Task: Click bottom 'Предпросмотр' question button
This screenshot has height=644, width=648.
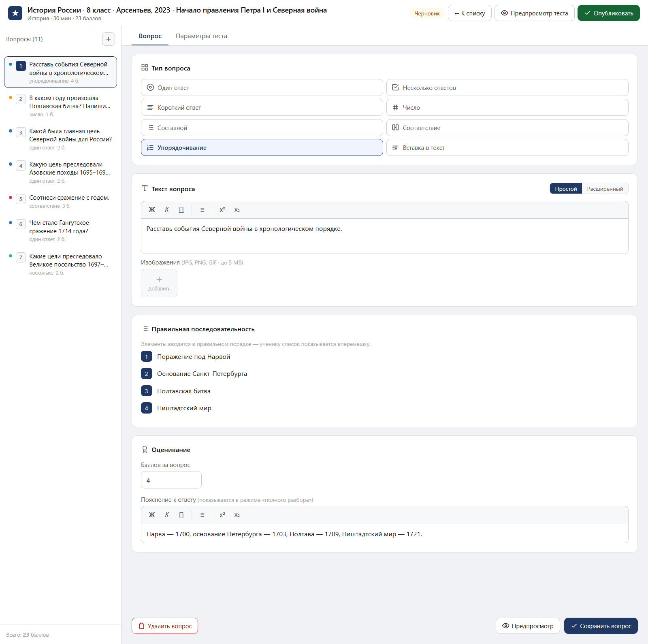Action: pos(528,626)
